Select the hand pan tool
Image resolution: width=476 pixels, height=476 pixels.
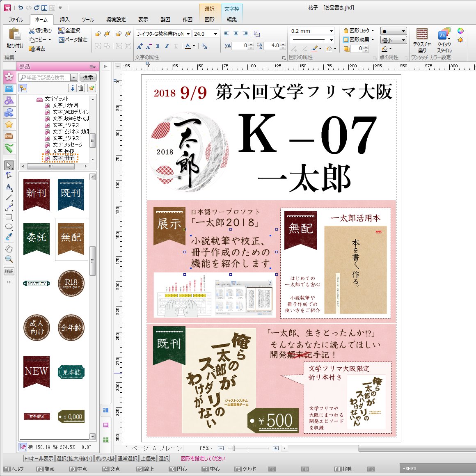pyautogui.click(x=9, y=249)
